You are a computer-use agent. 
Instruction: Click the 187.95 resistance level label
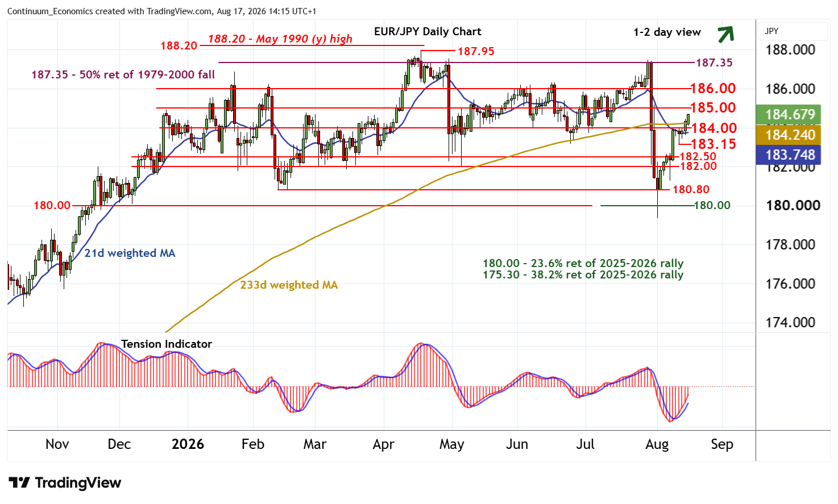[476, 51]
